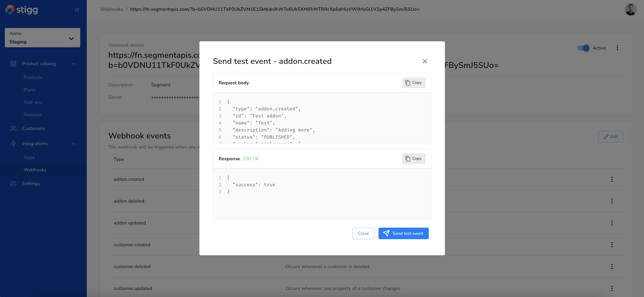Viewport: 644px width, 297px height.
Task: Open three-dot menu for addon.deleted row
Action: 612,201
